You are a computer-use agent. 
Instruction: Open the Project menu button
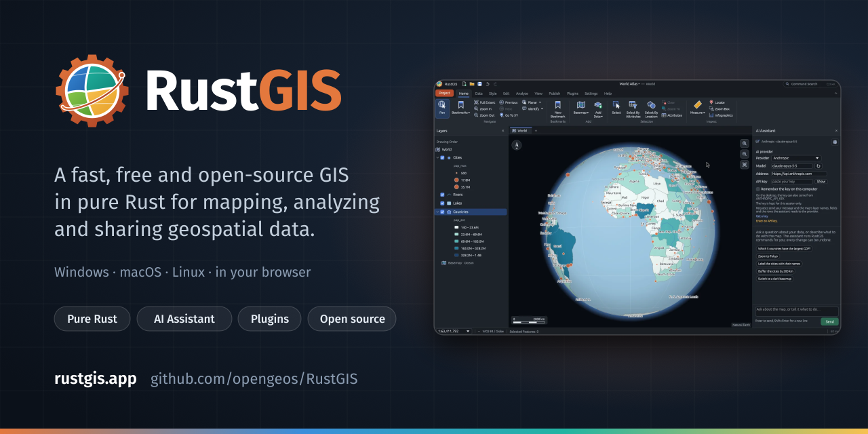444,93
